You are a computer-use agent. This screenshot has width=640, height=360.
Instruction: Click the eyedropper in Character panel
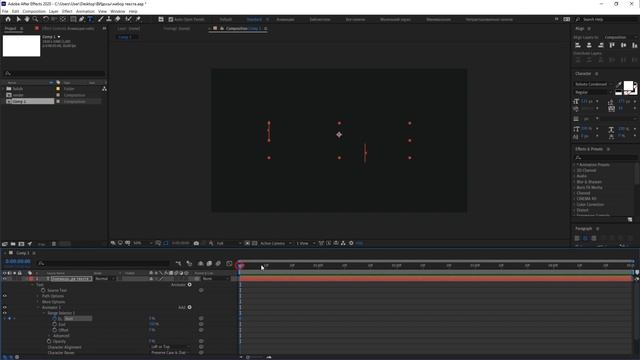tap(619, 84)
